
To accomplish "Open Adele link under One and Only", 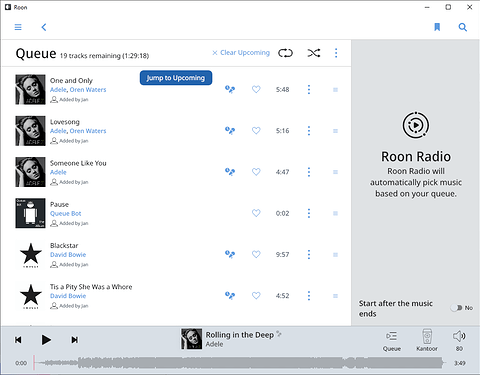I will click(x=58, y=90).
